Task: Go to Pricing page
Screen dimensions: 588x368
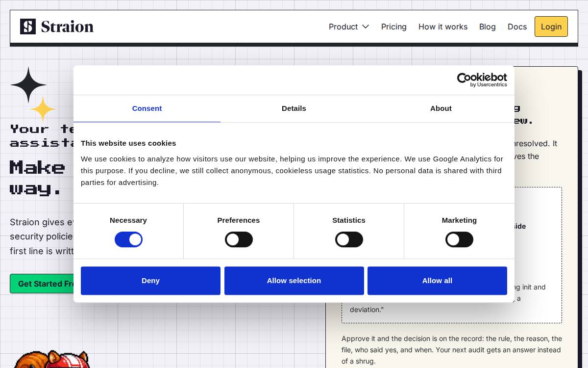Action: click(x=394, y=26)
